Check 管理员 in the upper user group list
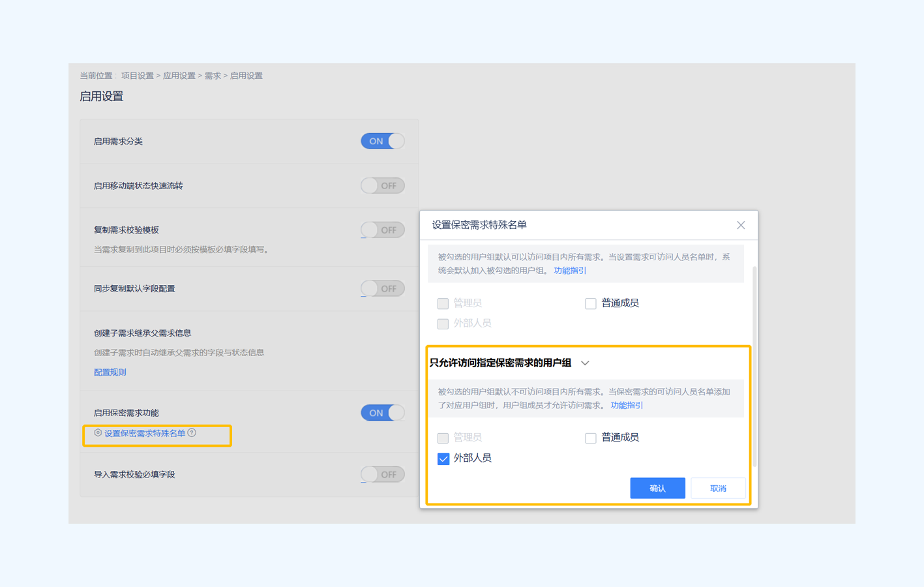The image size is (924, 587). coord(443,303)
